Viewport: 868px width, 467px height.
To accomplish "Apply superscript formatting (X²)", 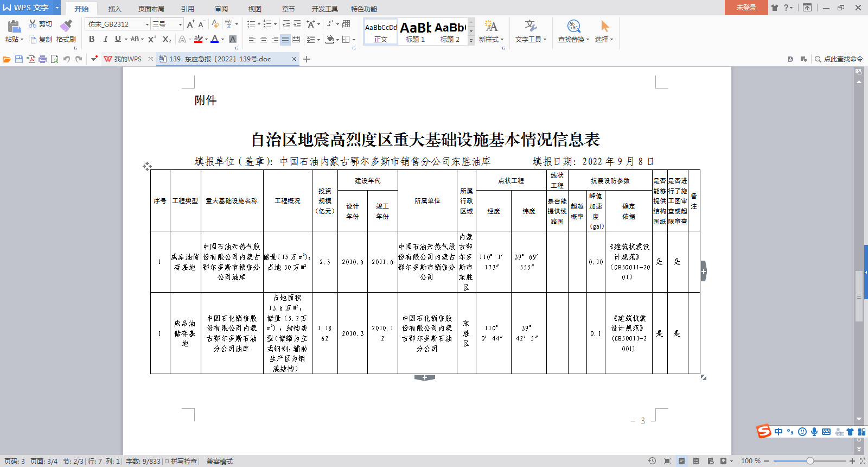I will click(152, 39).
